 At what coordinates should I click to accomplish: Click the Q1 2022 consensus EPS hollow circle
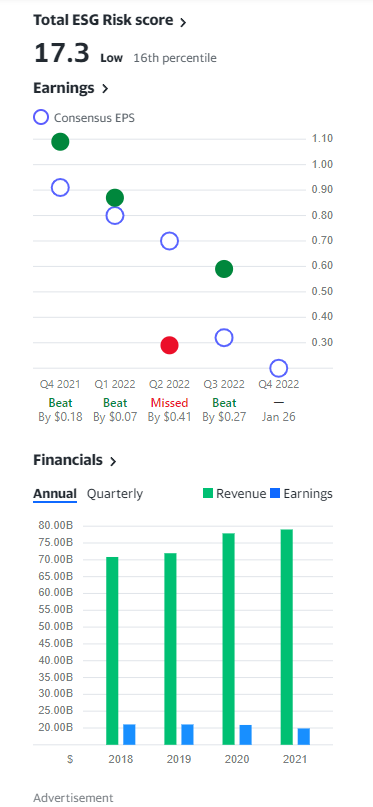click(x=115, y=216)
